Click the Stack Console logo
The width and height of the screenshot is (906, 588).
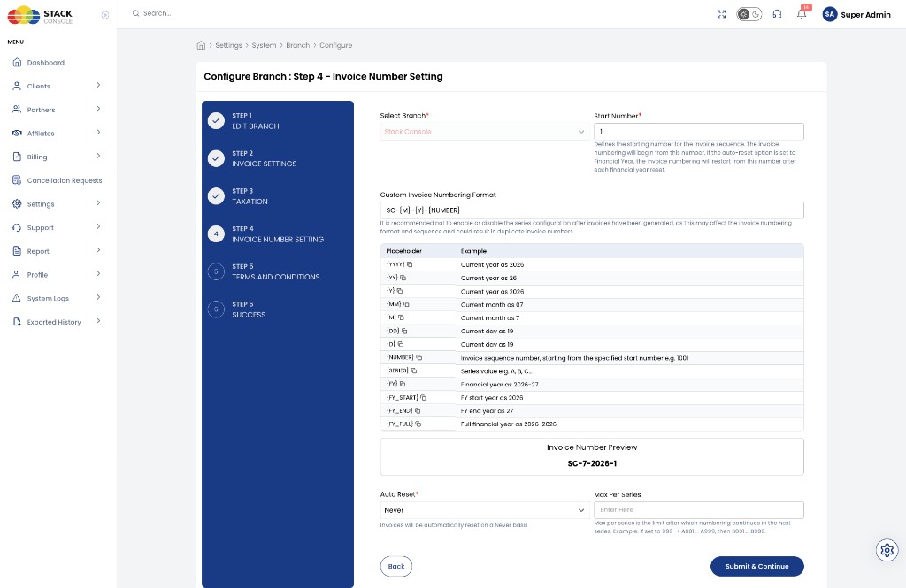pos(40,16)
